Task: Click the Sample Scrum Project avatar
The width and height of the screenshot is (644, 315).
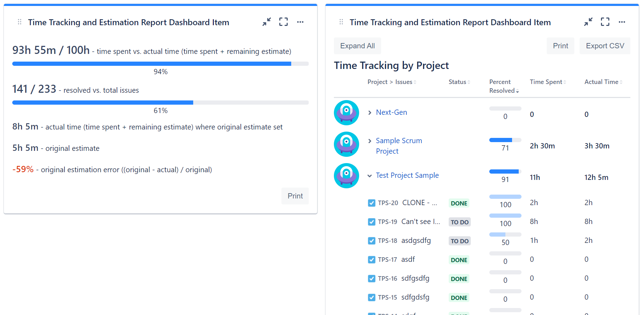Action: point(346,144)
